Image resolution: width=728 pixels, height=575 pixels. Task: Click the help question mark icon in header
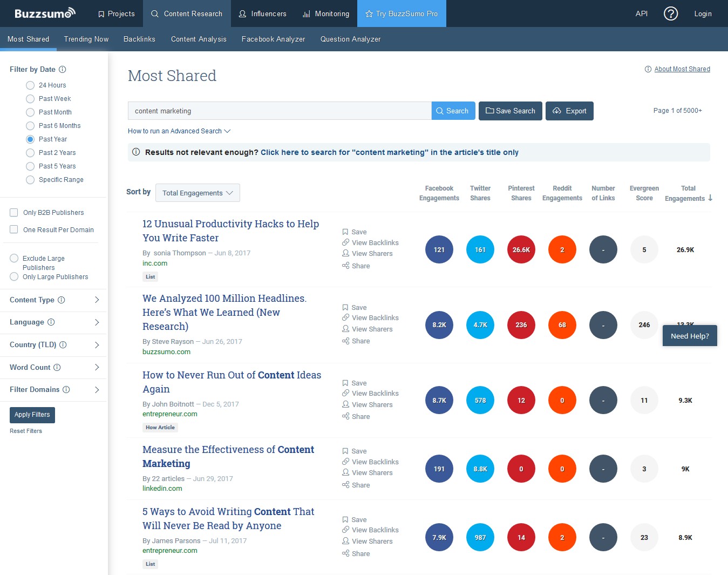[670, 13]
